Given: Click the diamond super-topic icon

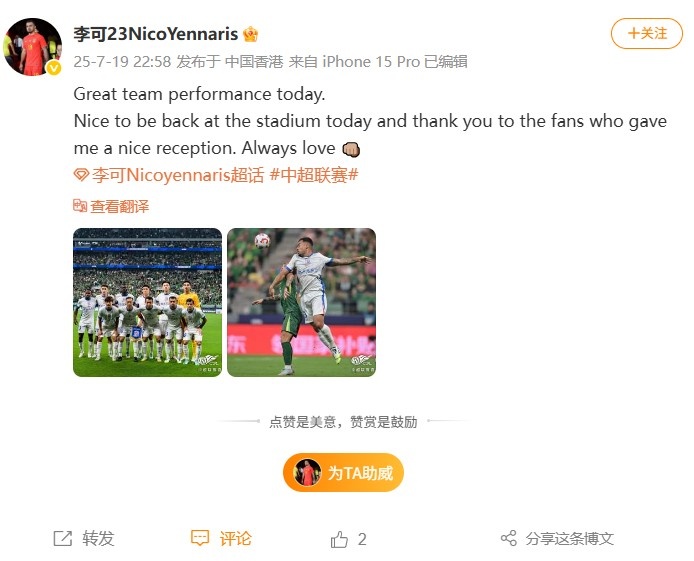Looking at the screenshot, I should (x=81, y=175).
